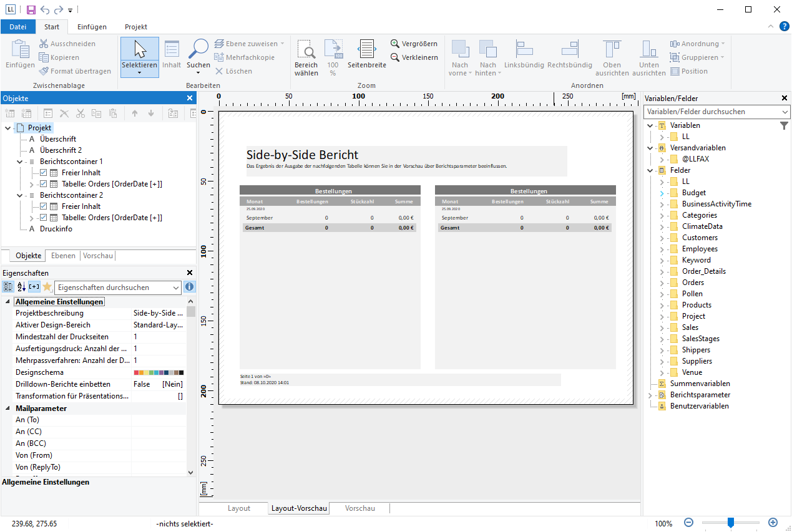Click the Designschema color palette
Viewport: 792px width, 532px height.
tap(159, 372)
